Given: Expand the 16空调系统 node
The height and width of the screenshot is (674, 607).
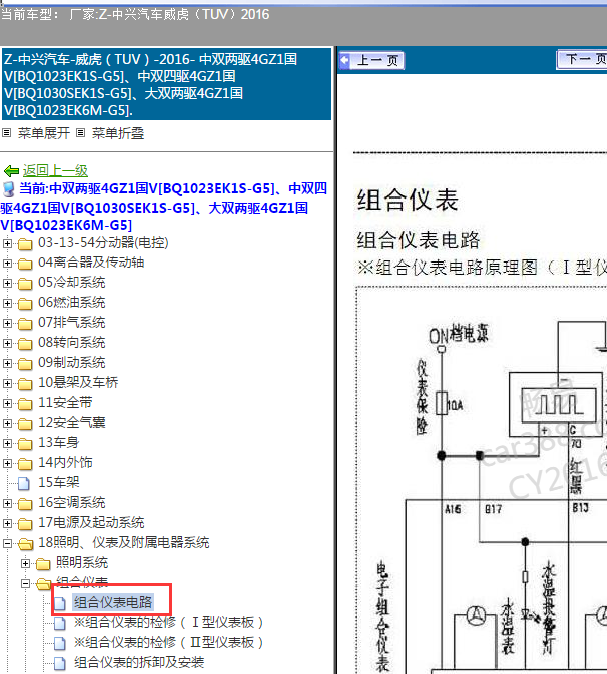Looking at the screenshot, I should [x=7, y=503].
